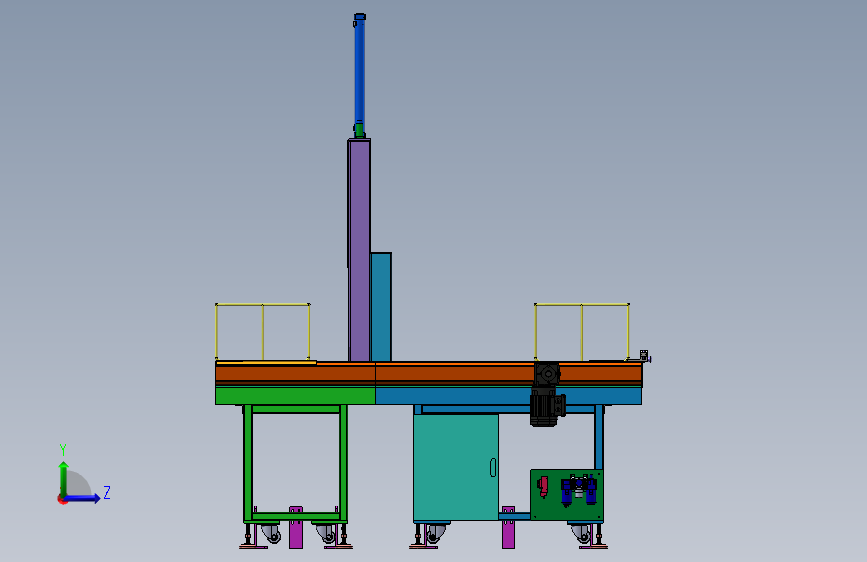Click the tall purple vertical column
This screenshot has height=562, width=867.
tap(359, 250)
